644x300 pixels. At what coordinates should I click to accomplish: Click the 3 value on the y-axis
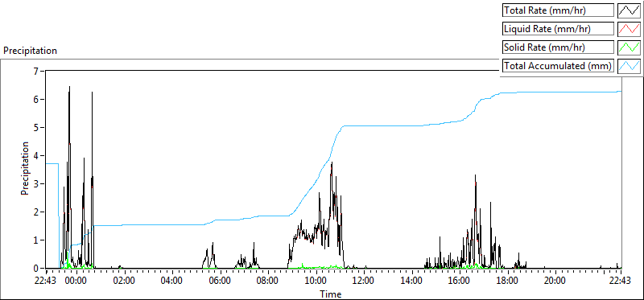(35, 184)
